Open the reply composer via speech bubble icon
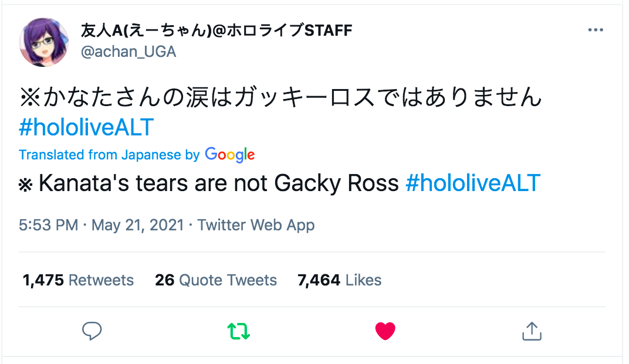Viewport: 629px width, 364px height. [x=92, y=331]
